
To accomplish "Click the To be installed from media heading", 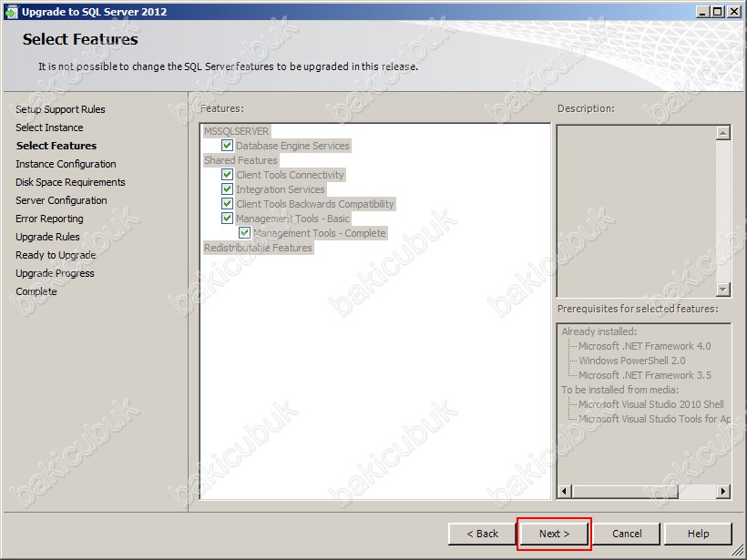I will (619, 390).
